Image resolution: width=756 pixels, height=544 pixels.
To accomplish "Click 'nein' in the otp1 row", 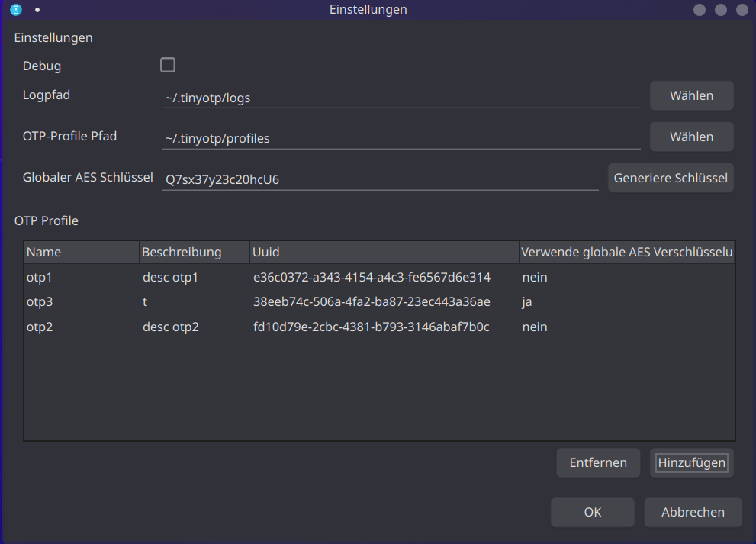I will click(x=535, y=277).
